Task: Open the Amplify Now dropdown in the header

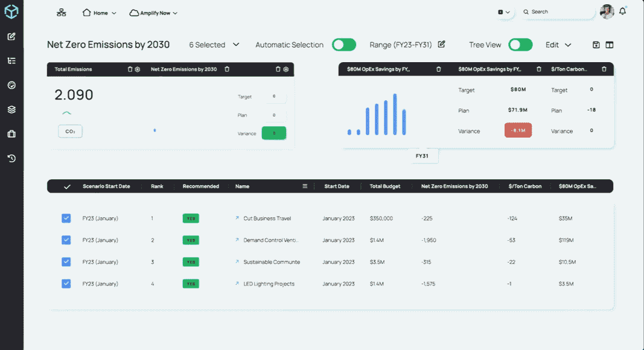Action: [x=153, y=13]
